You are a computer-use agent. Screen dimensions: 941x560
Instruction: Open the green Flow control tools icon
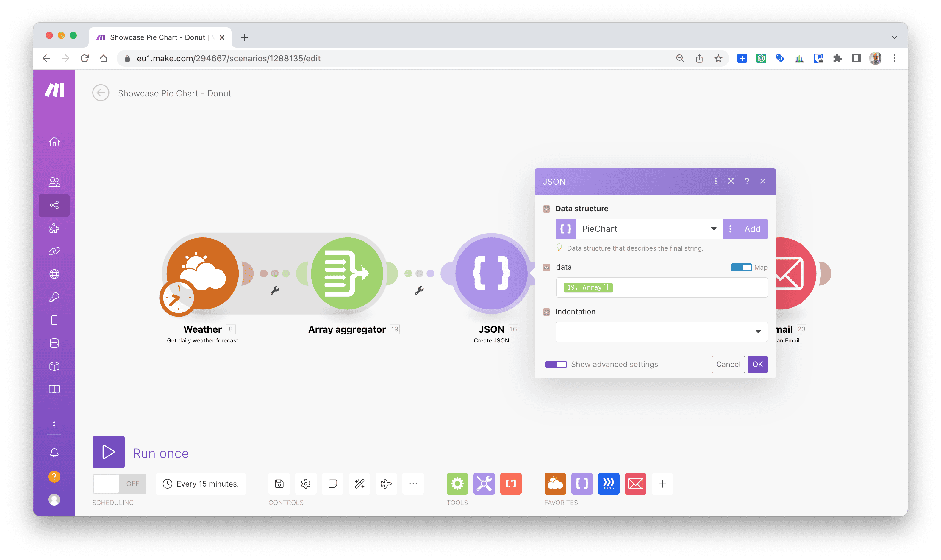coord(457,484)
